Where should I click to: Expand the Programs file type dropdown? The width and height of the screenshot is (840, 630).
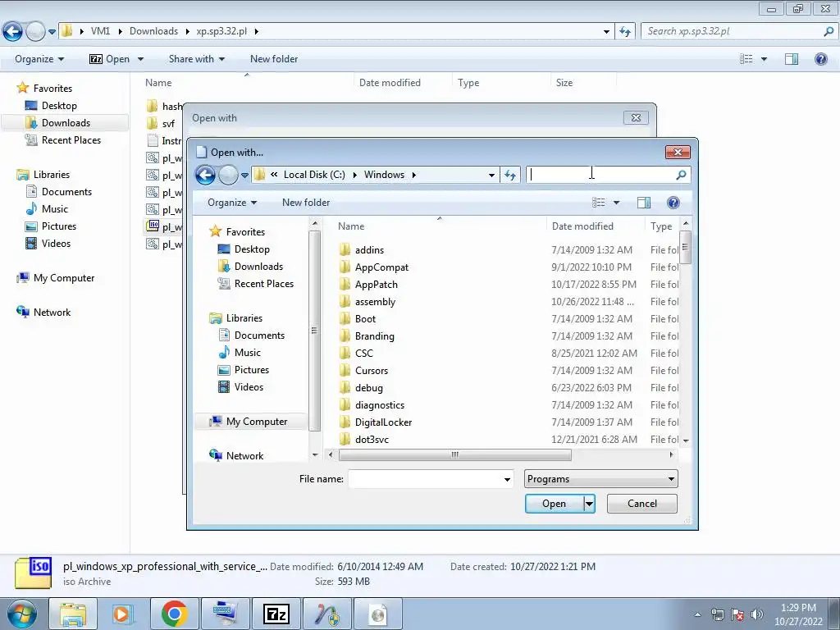tap(671, 479)
